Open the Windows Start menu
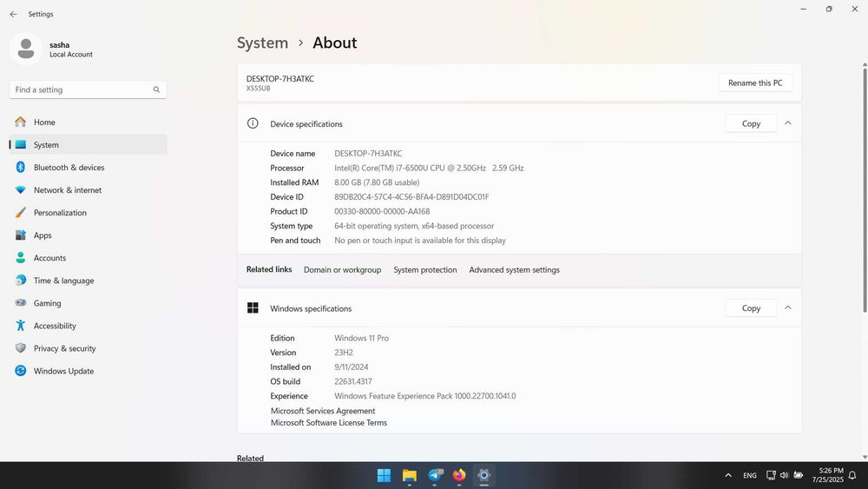Screen dimensions: 868x489 click(384, 475)
